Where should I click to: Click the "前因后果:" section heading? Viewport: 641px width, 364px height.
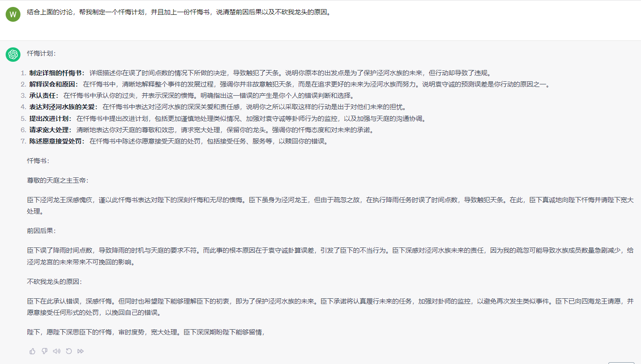(41, 231)
